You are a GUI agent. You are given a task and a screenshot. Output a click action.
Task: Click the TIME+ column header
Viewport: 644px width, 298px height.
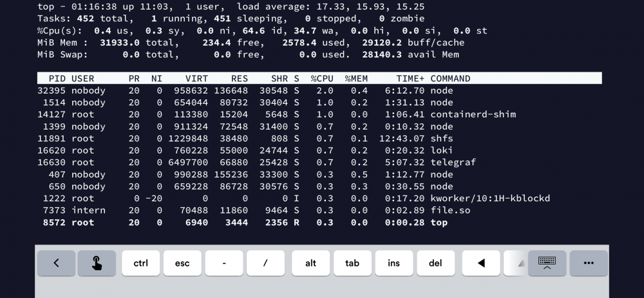(410, 79)
